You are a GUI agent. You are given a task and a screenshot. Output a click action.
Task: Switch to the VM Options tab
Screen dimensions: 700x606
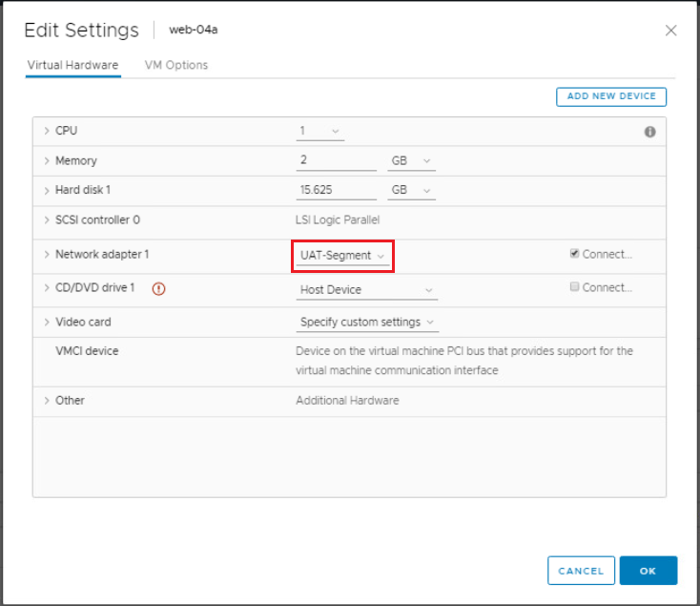pyautogui.click(x=176, y=65)
